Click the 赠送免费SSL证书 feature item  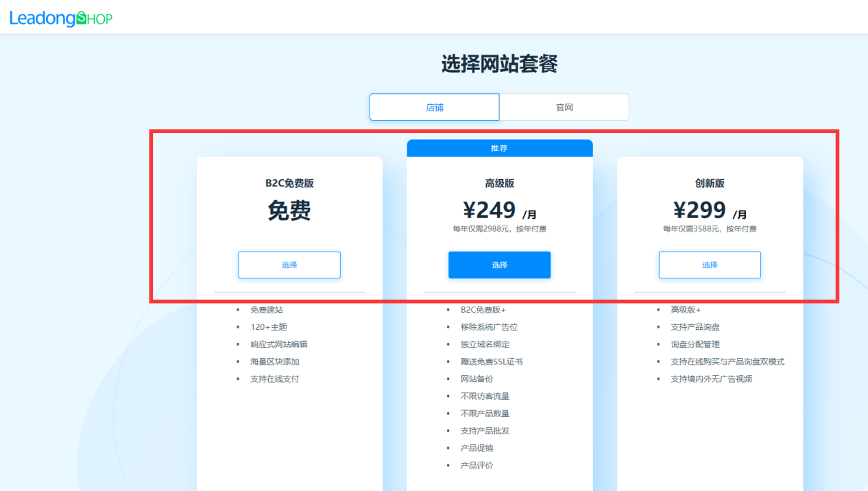coord(491,361)
